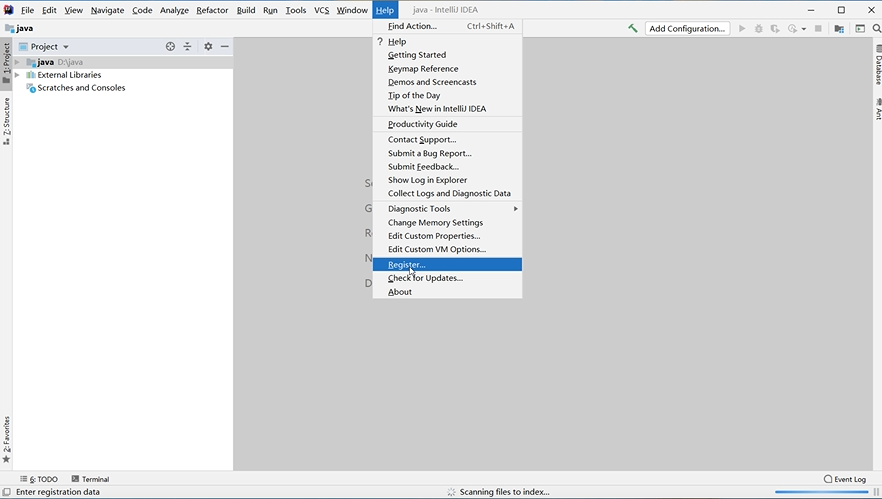Click the Stop square icon in toolbar
The image size is (882, 499).
[x=818, y=28]
